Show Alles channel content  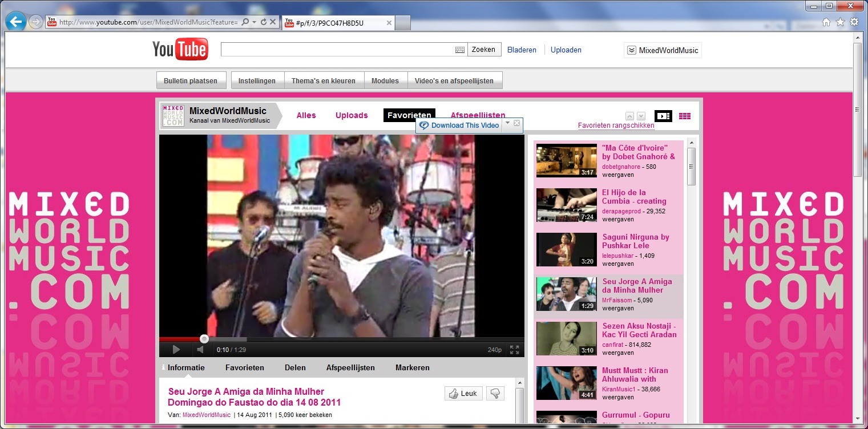pyautogui.click(x=306, y=115)
